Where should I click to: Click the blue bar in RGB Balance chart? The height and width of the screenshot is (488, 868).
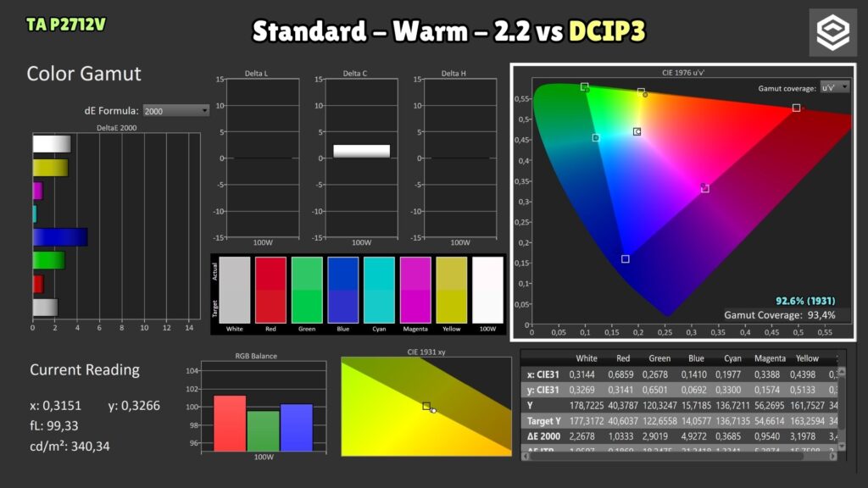point(297,428)
